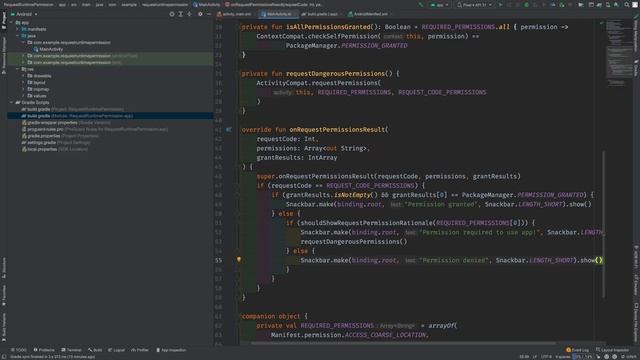Click the onRequestPermissionsResult breadcrumb item
640x360 pixels.
274,5
